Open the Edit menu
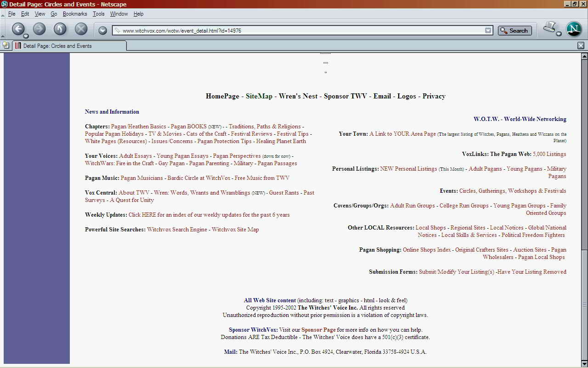Image resolution: width=588 pixels, height=368 pixels. [x=25, y=14]
